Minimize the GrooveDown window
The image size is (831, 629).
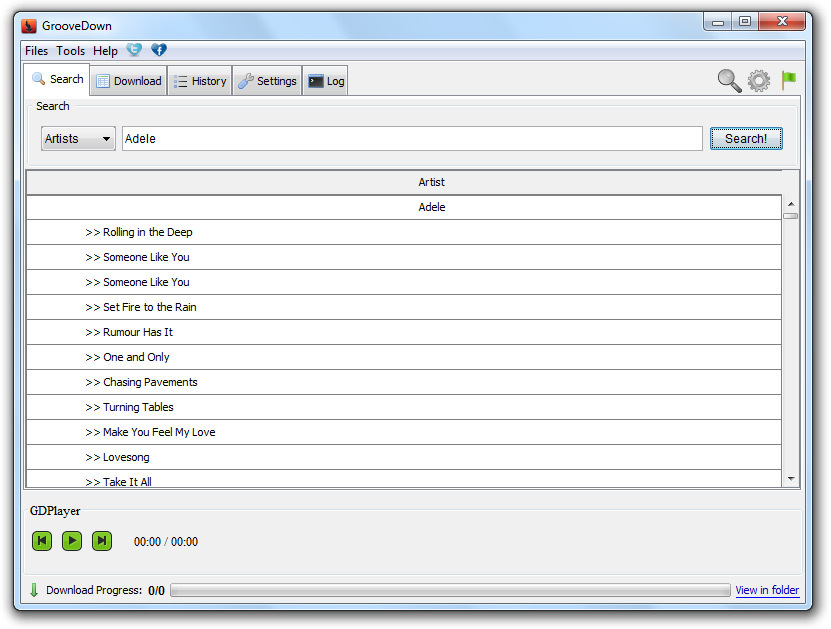(x=718, y=22)
